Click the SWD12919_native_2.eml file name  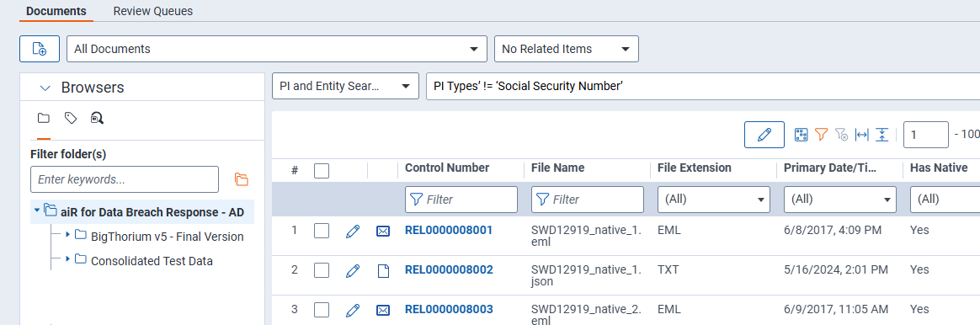(586, 314)
